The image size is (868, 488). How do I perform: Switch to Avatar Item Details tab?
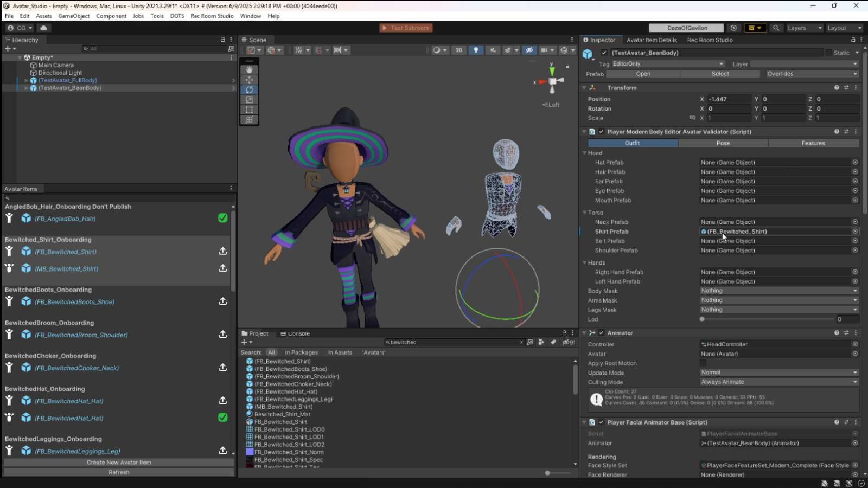tap(652, 40)
